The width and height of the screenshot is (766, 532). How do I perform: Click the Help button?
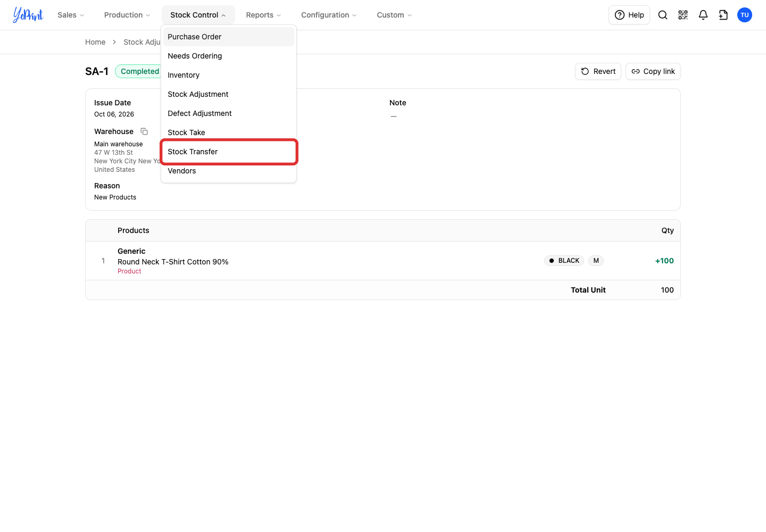pyautogui.click(x=629, y=15)
